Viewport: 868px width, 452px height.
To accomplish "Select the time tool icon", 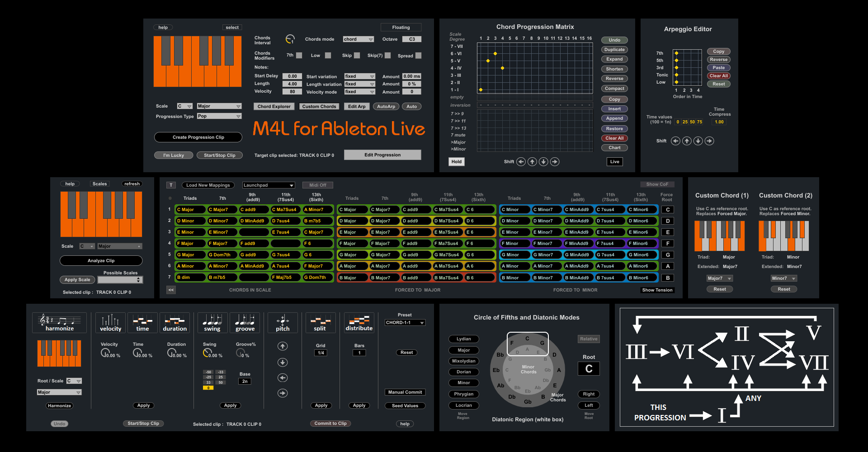I will 142,323.
